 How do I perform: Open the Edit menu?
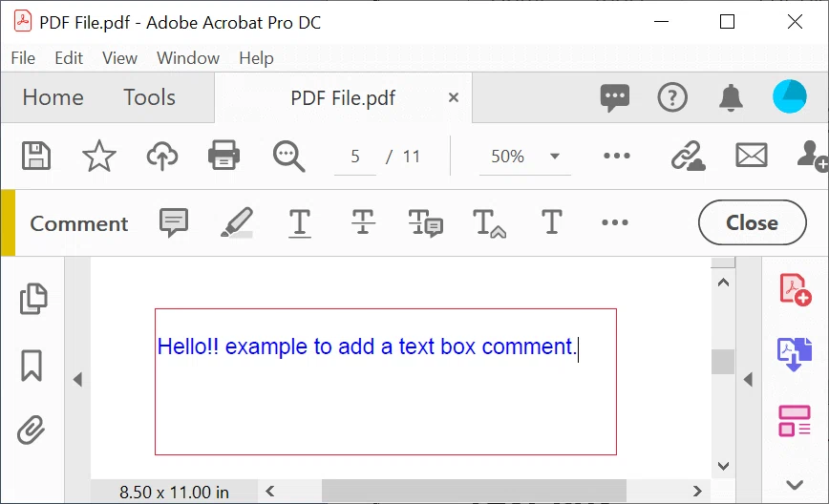click(x=69, y=58)
